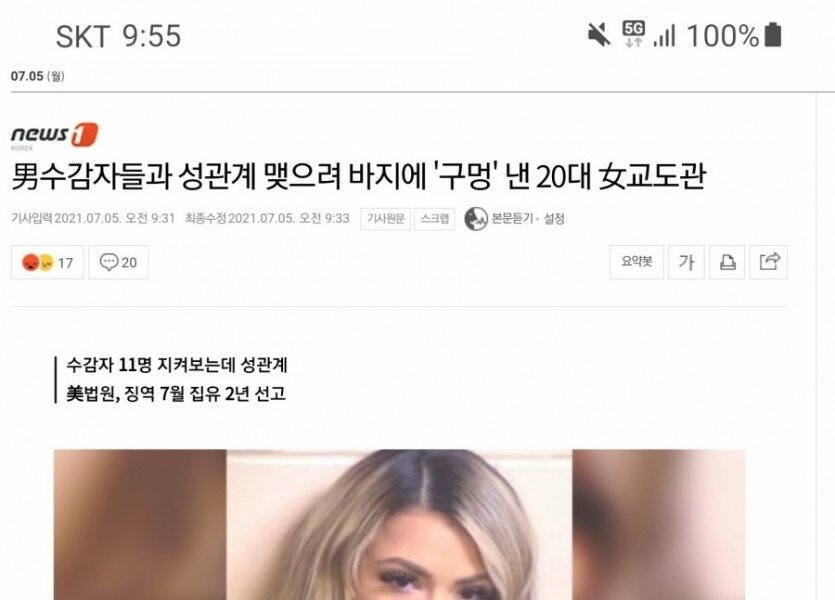Open the emoji reactions count 17

pyautogui.click(x=47, y=262)
